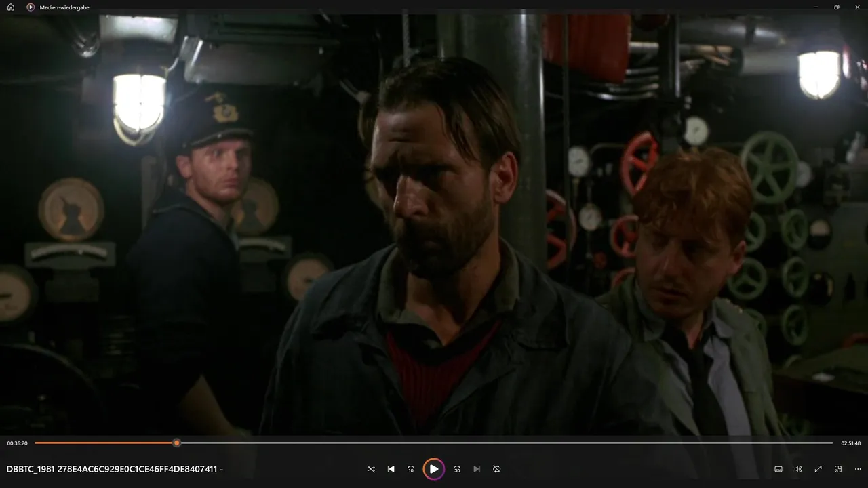Click the Media Player app logo icon
Screen dimensions: 868x488
coord(31,7)
